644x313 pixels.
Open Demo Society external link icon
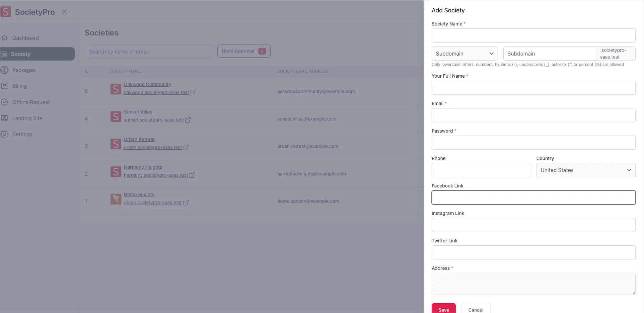click(x=186, y=203)
